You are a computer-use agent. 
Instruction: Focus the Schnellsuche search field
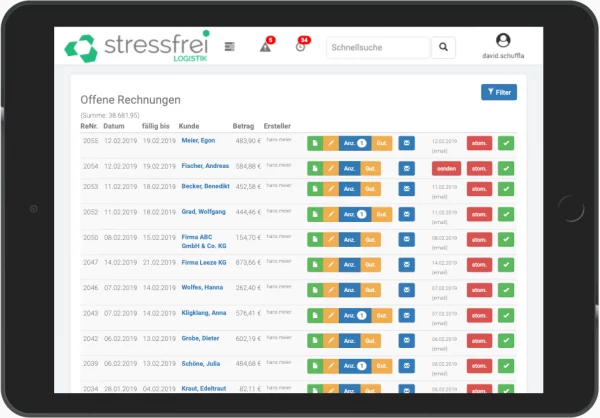pos(378,47)
